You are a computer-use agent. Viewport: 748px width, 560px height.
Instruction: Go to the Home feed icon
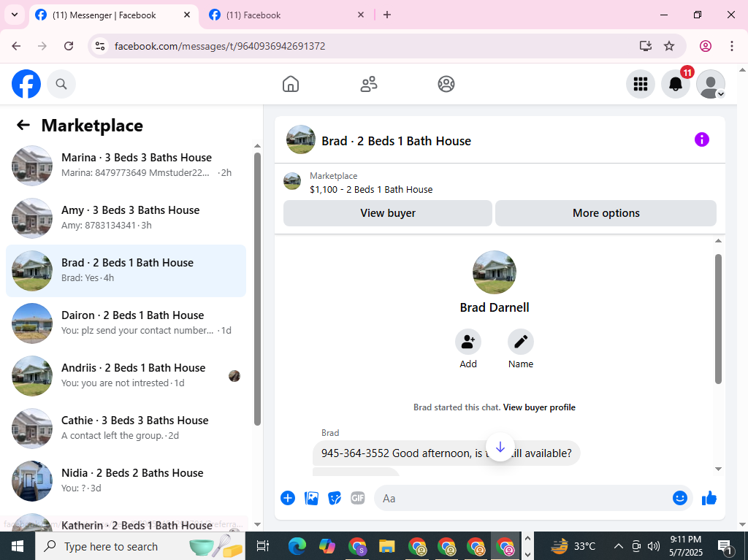(x=291, y=85)
